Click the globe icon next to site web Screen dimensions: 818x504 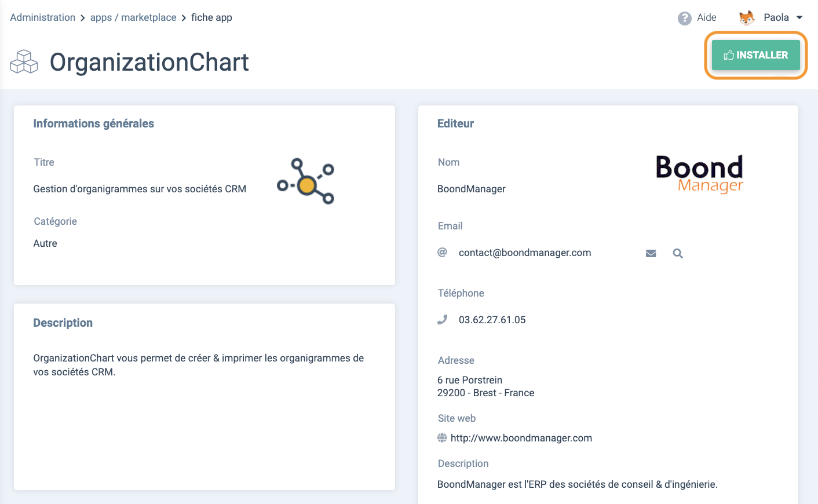pos(442,438)
